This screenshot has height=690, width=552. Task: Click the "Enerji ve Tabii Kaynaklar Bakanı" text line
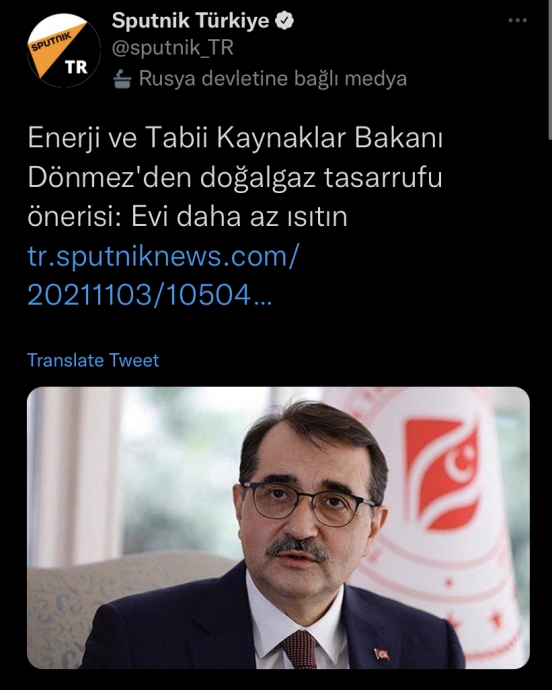[235, 138]
